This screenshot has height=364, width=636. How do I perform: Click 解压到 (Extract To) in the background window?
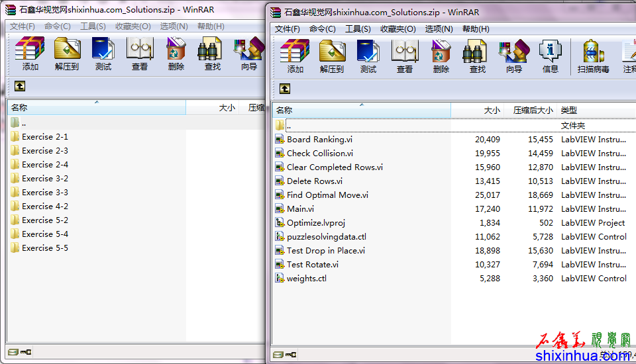66,54
